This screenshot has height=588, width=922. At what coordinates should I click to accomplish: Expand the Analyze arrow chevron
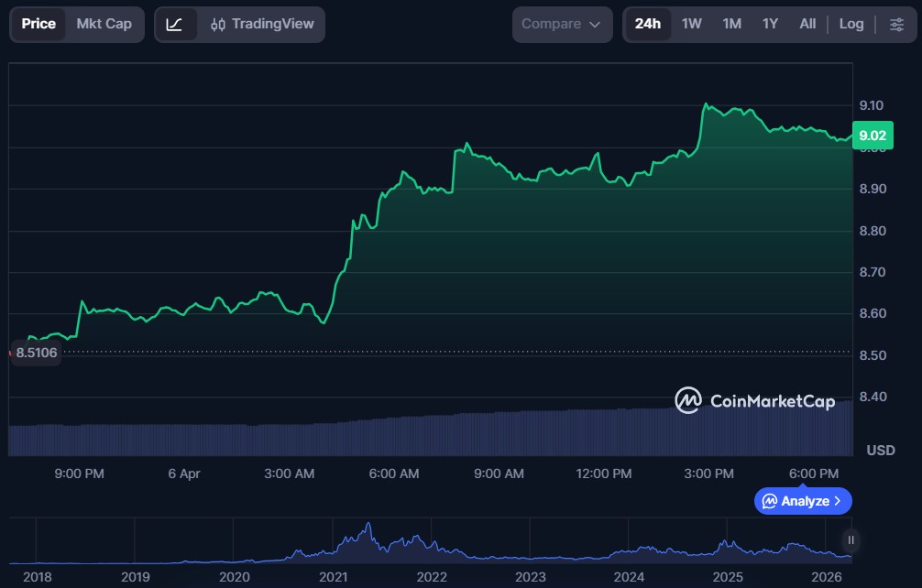(836, 501)
